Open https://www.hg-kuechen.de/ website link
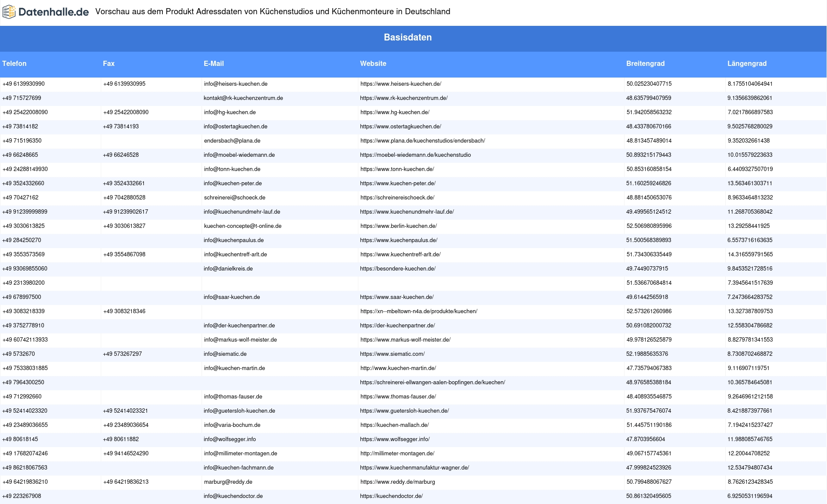Screen dimensions: 827x504 [395, 112]
